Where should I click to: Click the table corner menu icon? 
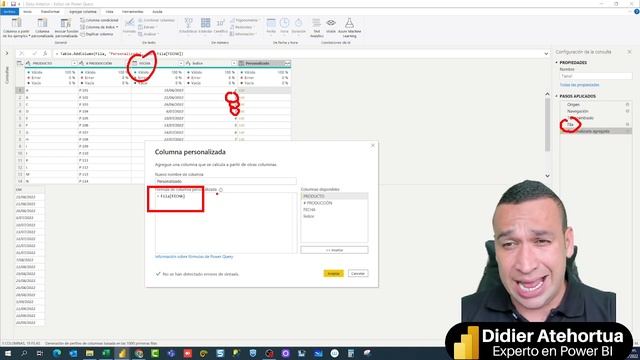click(x=20, y=63)
